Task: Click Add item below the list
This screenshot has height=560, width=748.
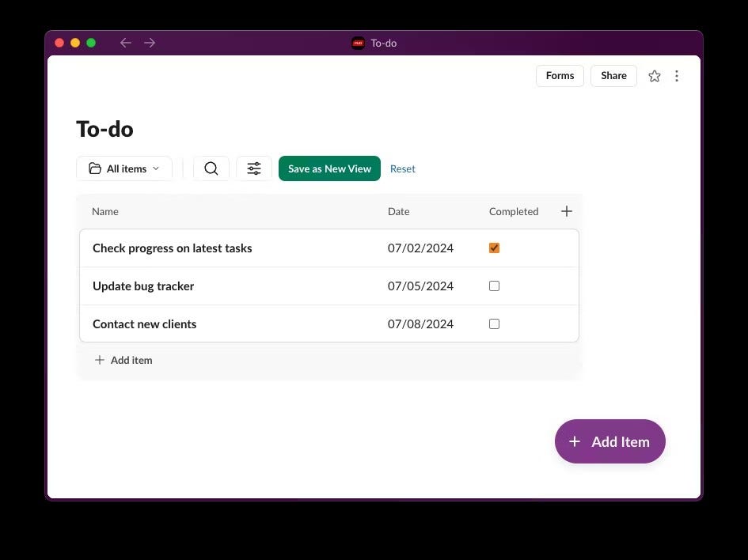Action: (123, 360)
